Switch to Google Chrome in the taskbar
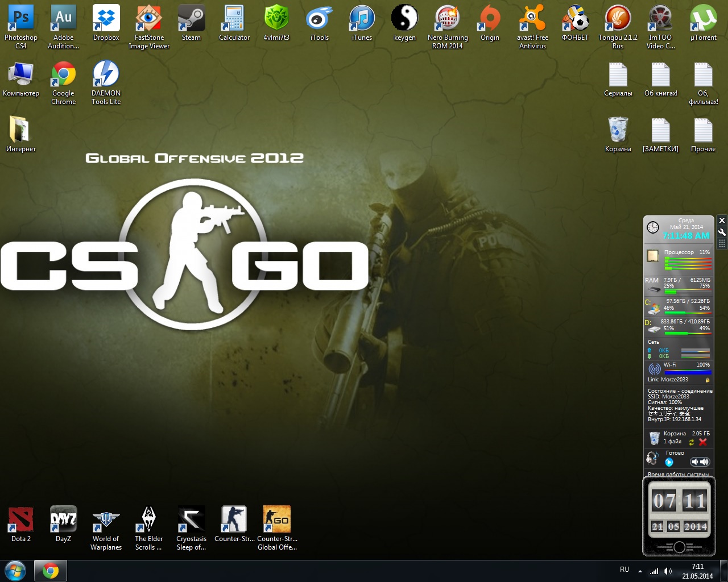The height and width of the screenshot is (582, 728). (51, 571)
